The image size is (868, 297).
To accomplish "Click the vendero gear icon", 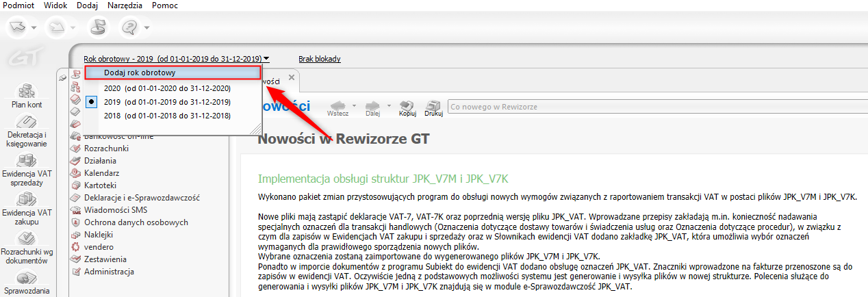I will 77,246.
